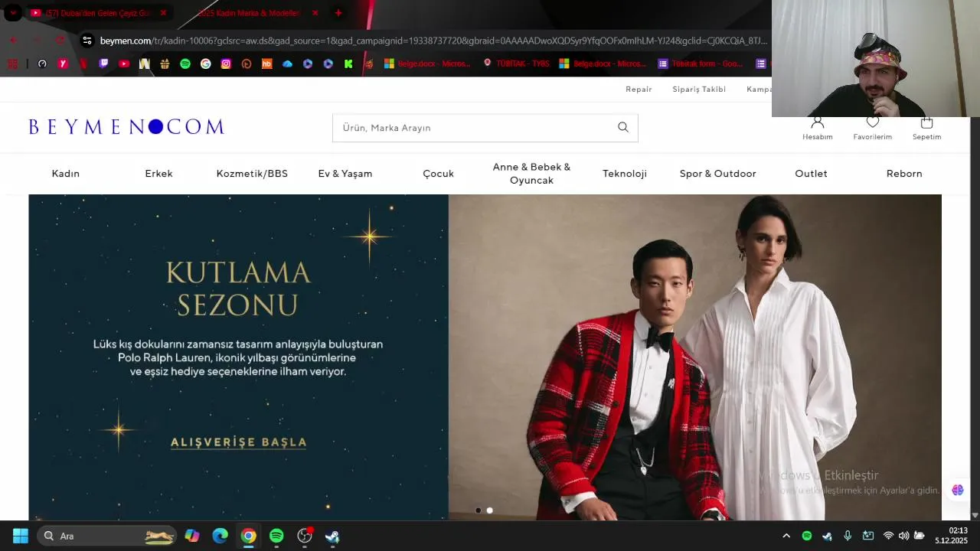Open the Repair link
The width and height of the screenshot is (980, 551).
[x=639, y=90]
